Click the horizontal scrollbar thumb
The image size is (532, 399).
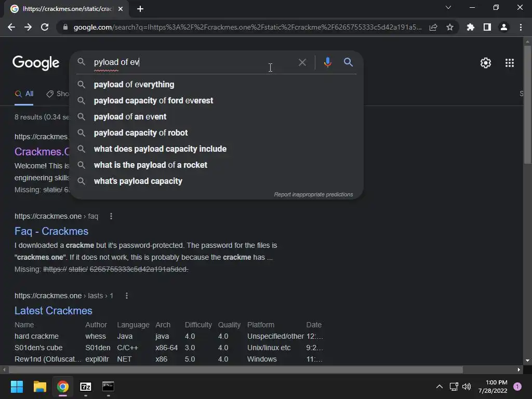236,369
